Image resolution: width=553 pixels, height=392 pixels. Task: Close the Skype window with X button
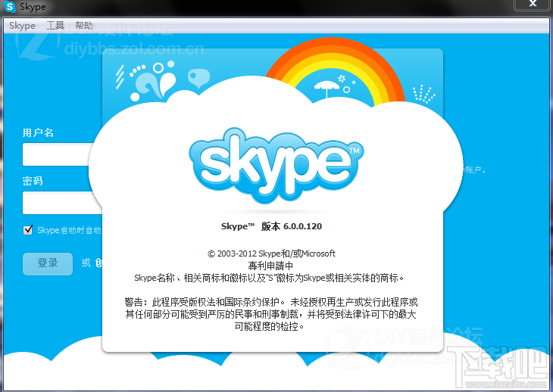click(x=533, y=5)
